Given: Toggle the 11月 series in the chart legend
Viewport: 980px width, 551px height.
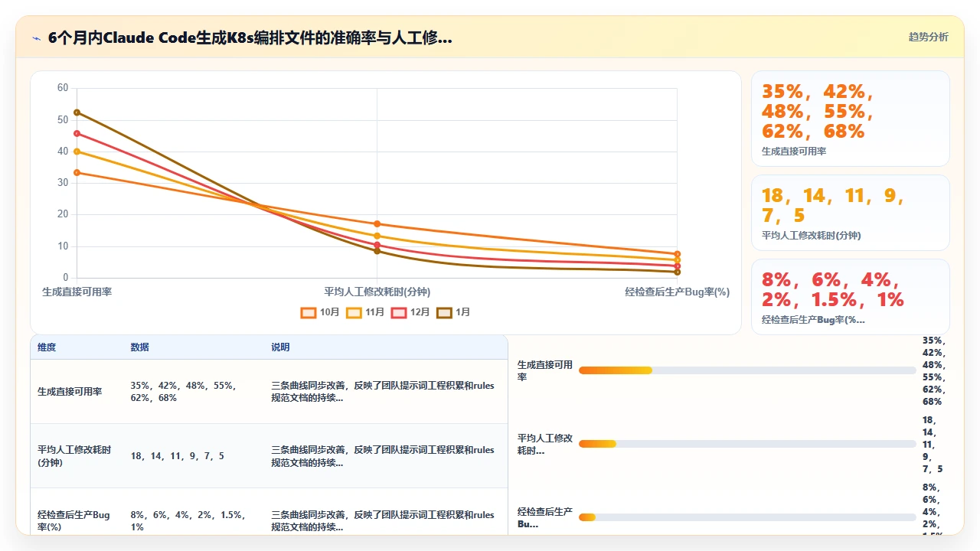Looking at the screenshot, I should (365, 312).
